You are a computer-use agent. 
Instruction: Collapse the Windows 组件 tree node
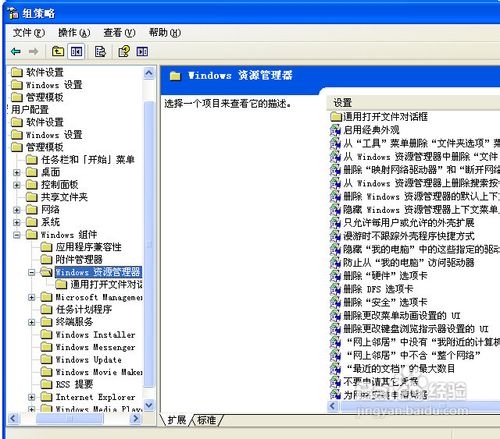tap(17, 235)
